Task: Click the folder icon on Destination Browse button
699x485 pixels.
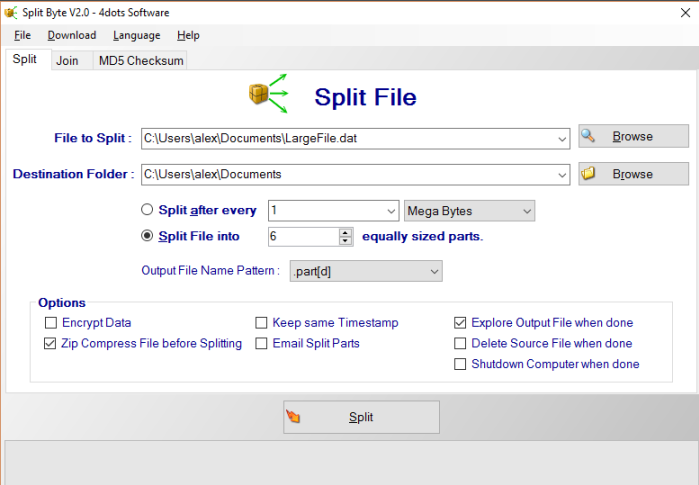Action: click(588, 173)
